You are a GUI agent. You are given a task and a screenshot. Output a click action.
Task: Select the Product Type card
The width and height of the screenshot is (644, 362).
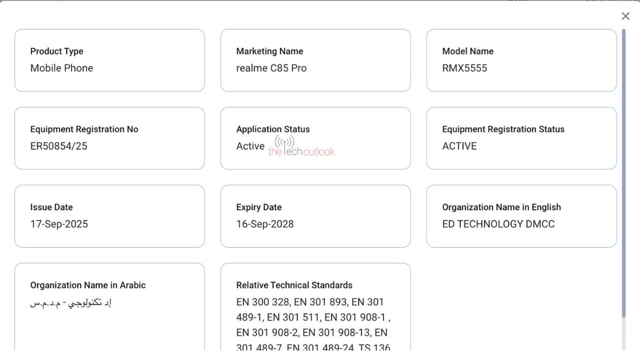pyautogui.click(x=109, y=60)
